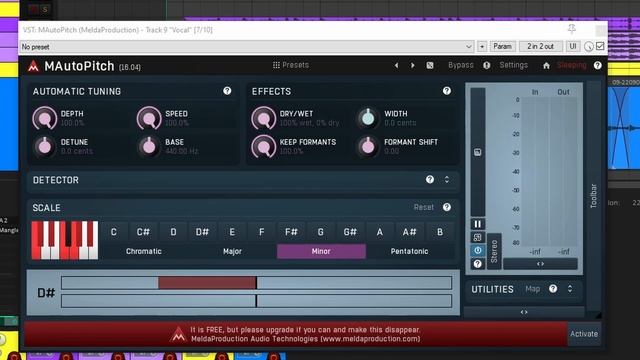Open the Bypass info icon
Viewport: 640px width, 360px height.
point(487,65)
